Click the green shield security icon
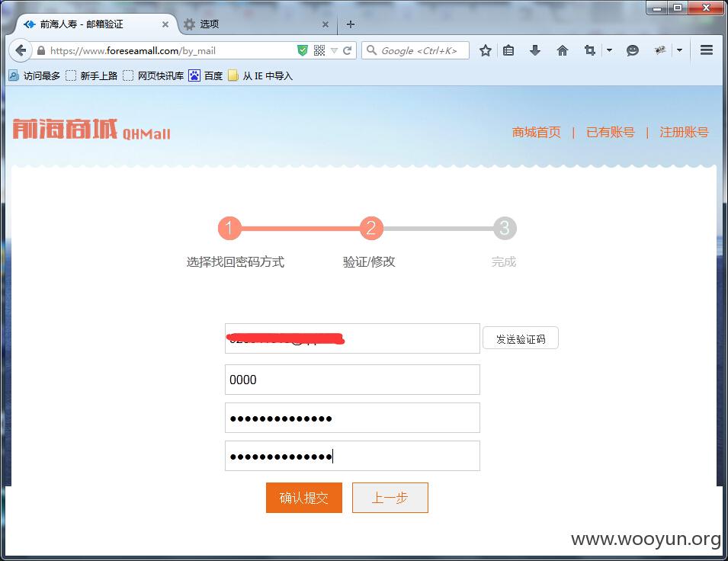The image size is (728, 561). [x=302, y=50]
